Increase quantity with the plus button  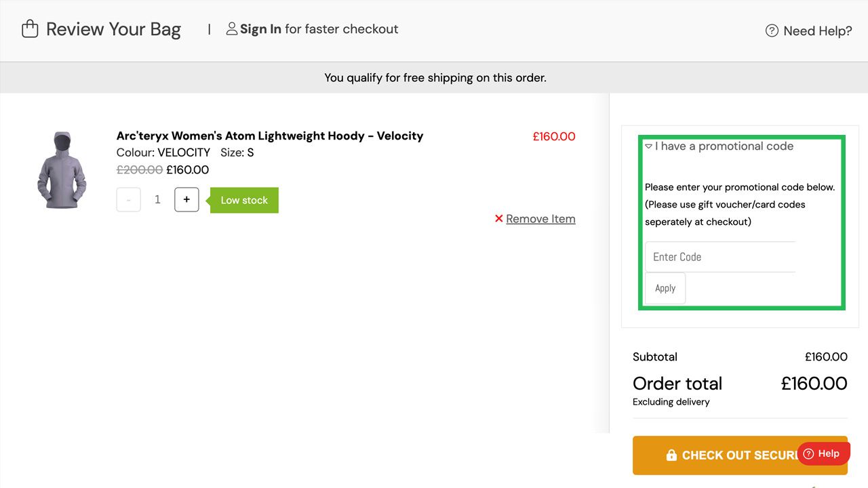[x=186, y=200]
